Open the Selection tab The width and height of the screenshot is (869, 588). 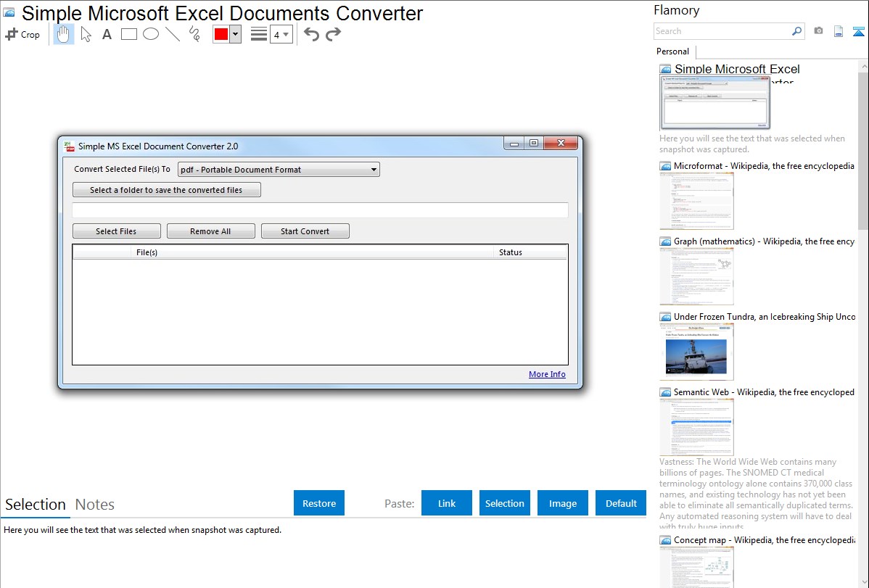(36, 505)
